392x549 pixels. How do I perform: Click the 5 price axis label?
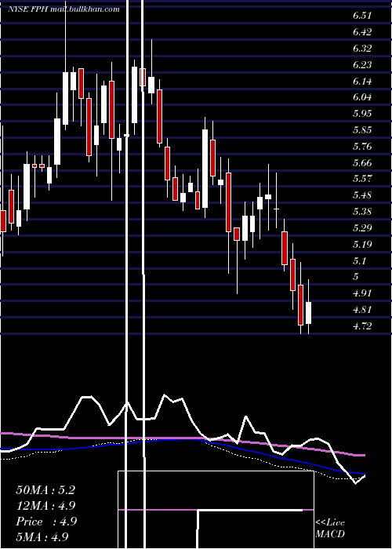pos(356,277)
